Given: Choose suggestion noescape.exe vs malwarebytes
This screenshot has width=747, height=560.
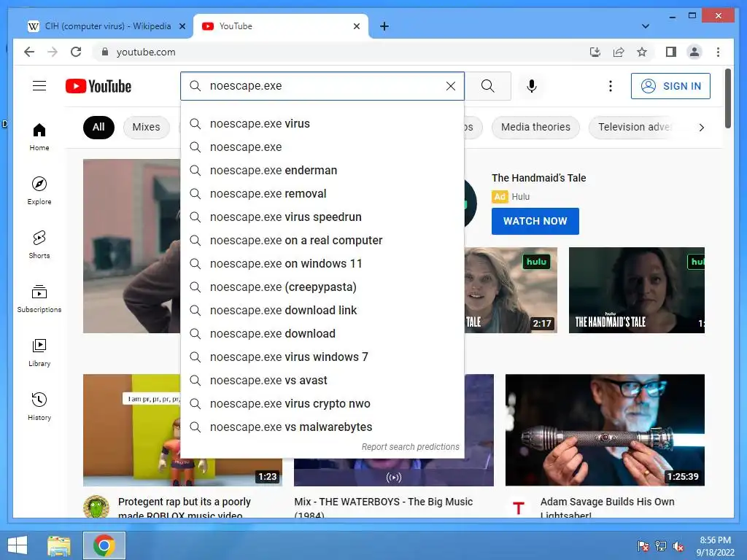Looking at the screenshot, I should click(322, 427).
